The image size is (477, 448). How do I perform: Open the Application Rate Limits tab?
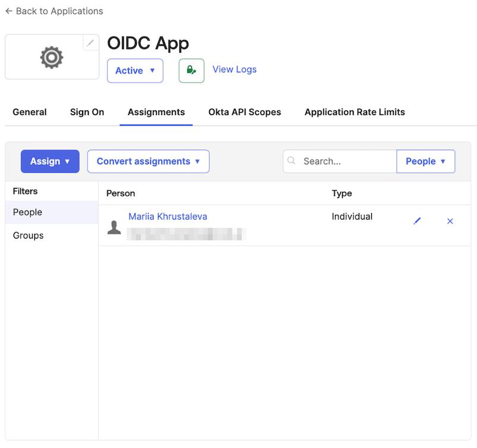click(x=355, y=112)
